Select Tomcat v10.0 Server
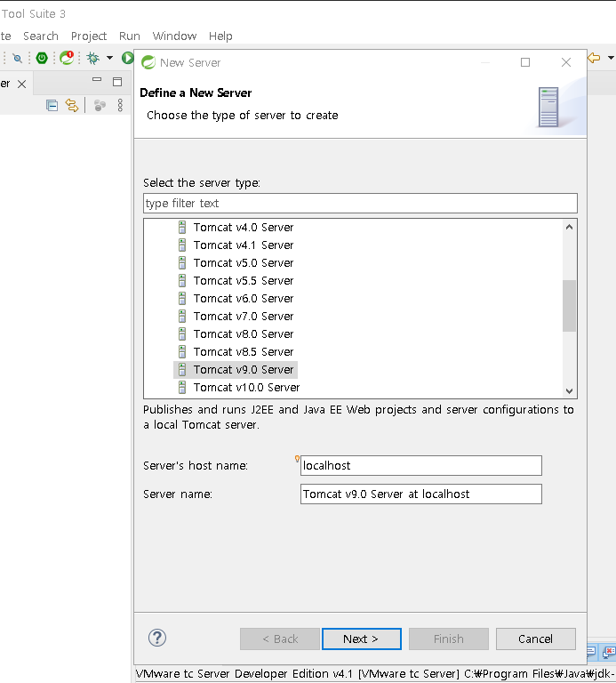616x683 pixels. click(x=246, y=388)
